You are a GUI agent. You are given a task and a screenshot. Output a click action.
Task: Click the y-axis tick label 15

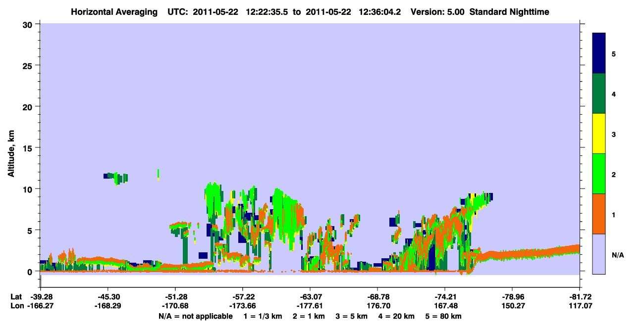coord(29,148)
